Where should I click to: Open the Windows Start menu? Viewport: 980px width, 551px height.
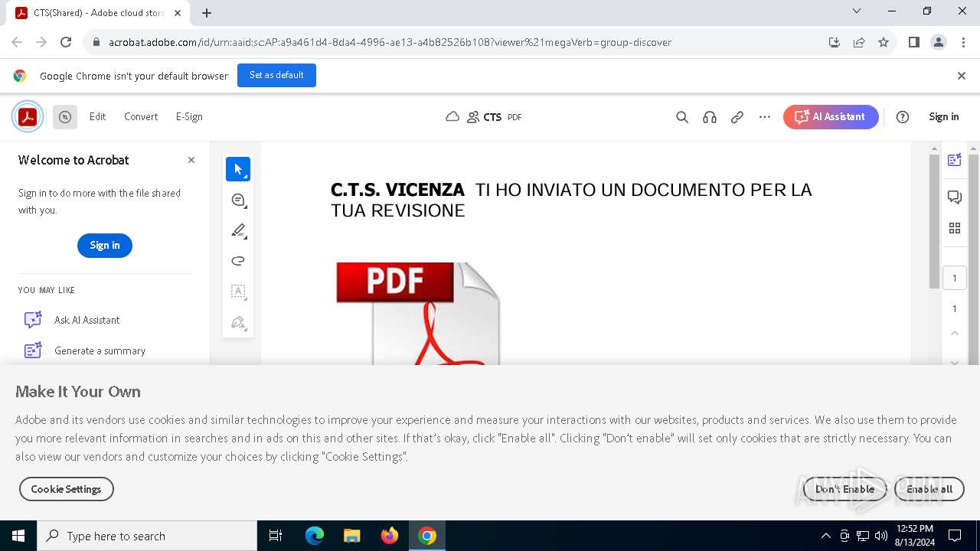(x=18, y=536)
